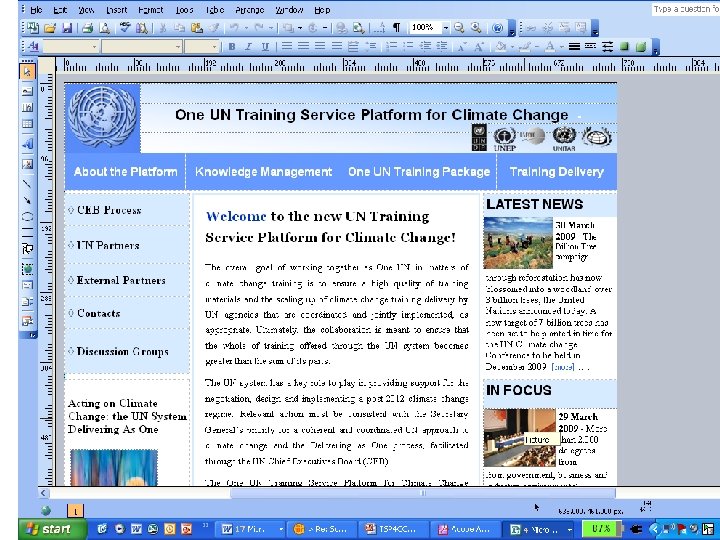This screenshot has width=720, height=540.
Task: Open the Edit menu
Action: (60, 10)
